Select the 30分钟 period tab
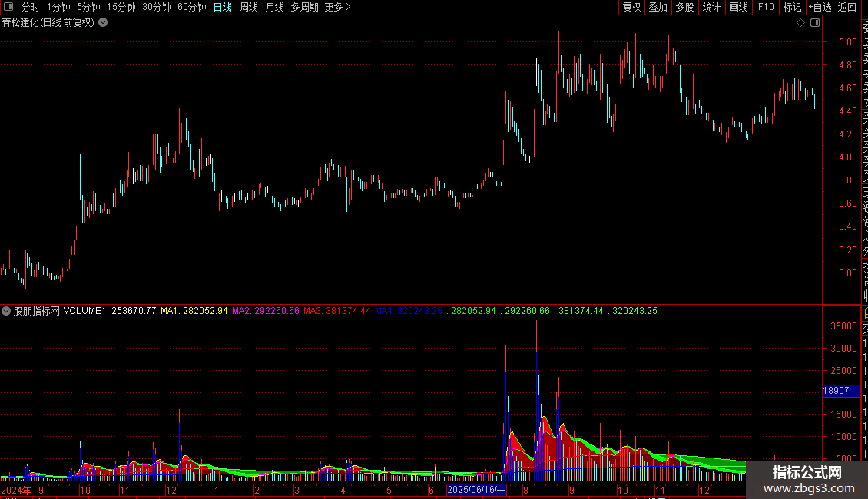The image size is (868, 499). tap(157, 7)
